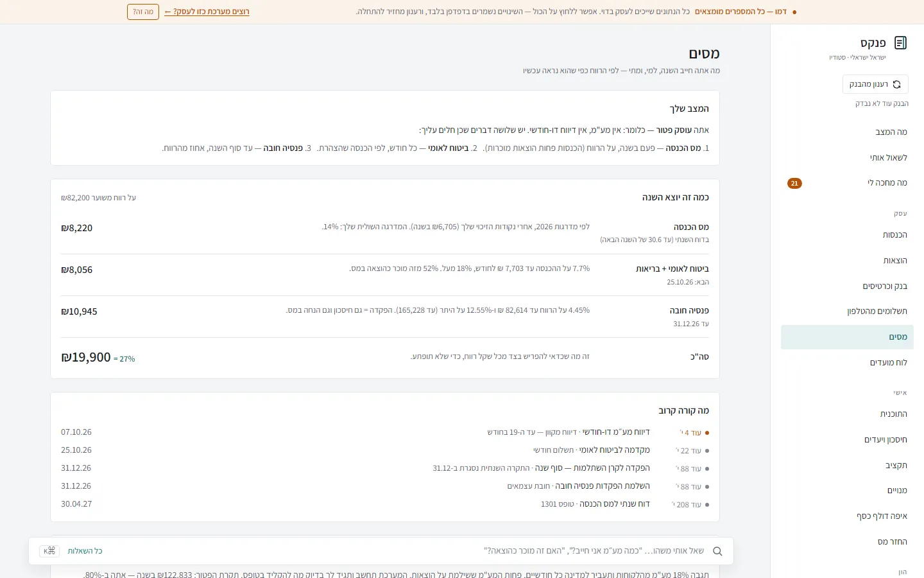This screenshot has width=924, height=578.
Task: Open מנויים subscriptions page
Action: click(x=847, y=491)
